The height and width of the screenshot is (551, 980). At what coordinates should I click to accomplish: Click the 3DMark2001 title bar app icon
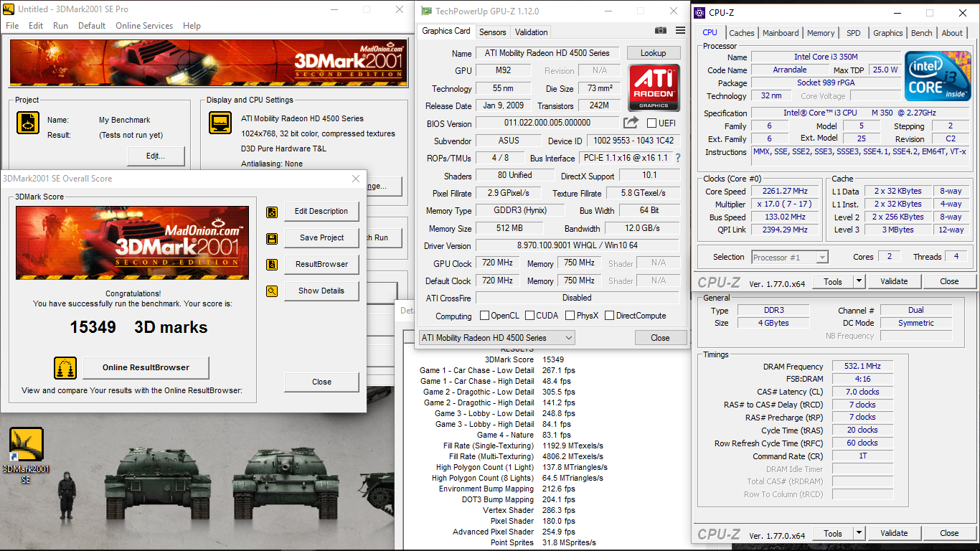(x=8, y=9)
